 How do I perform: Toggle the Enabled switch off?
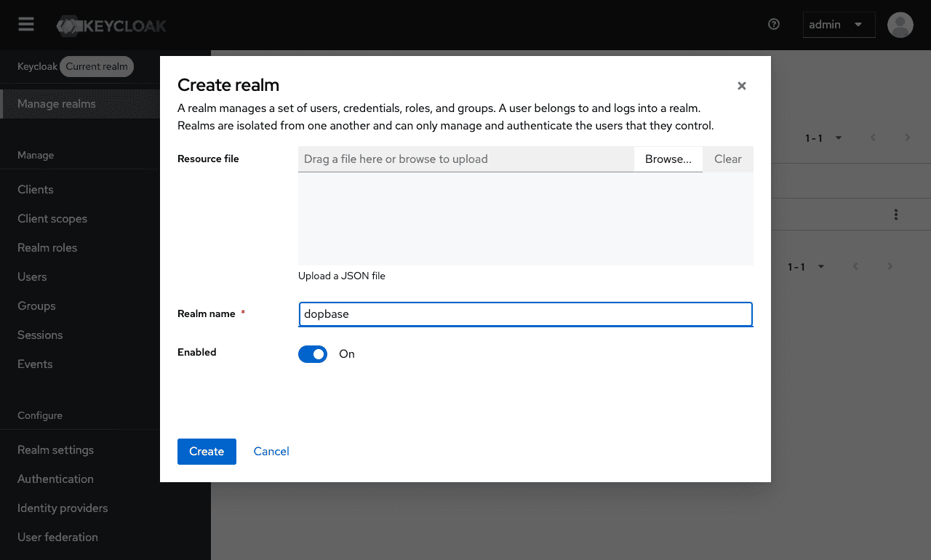click(x=313, y=354)
